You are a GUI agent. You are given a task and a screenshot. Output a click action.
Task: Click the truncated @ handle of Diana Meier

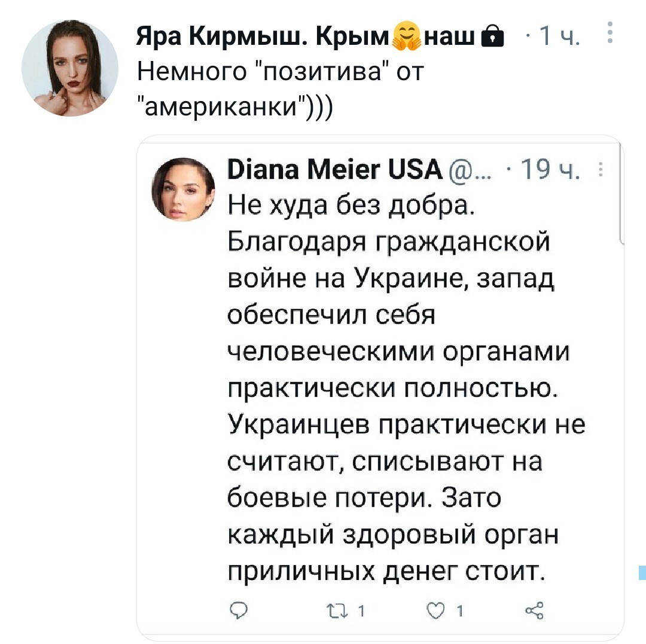point(469,170)
